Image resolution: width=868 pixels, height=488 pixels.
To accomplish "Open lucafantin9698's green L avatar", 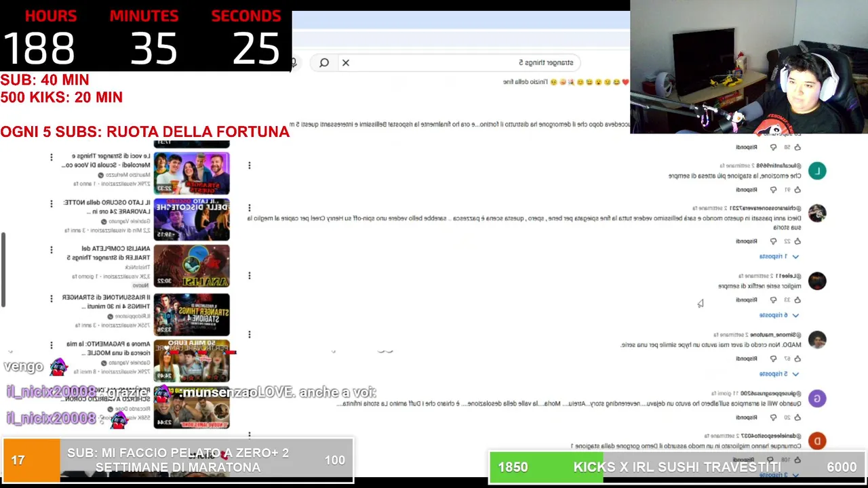I will [x=817, y=171].
